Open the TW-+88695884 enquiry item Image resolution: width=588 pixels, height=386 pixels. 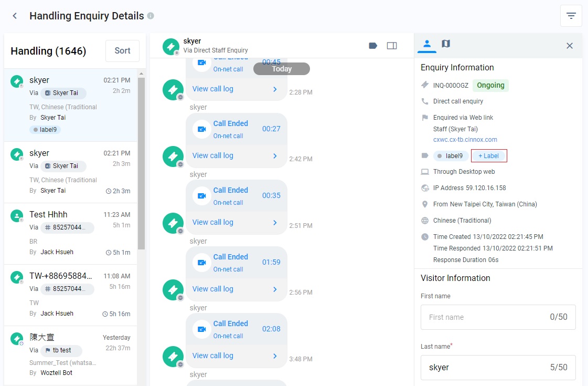pos(70,295)
